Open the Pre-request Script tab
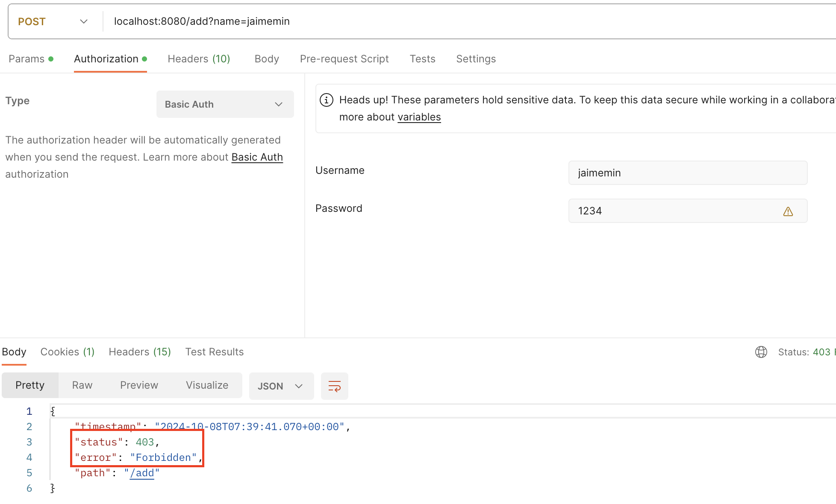 tap(344, 59)
